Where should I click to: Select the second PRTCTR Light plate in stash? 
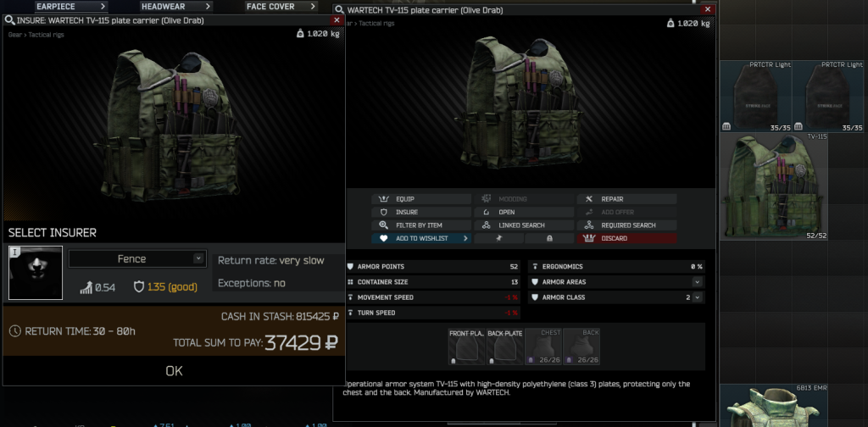(827, 97)
